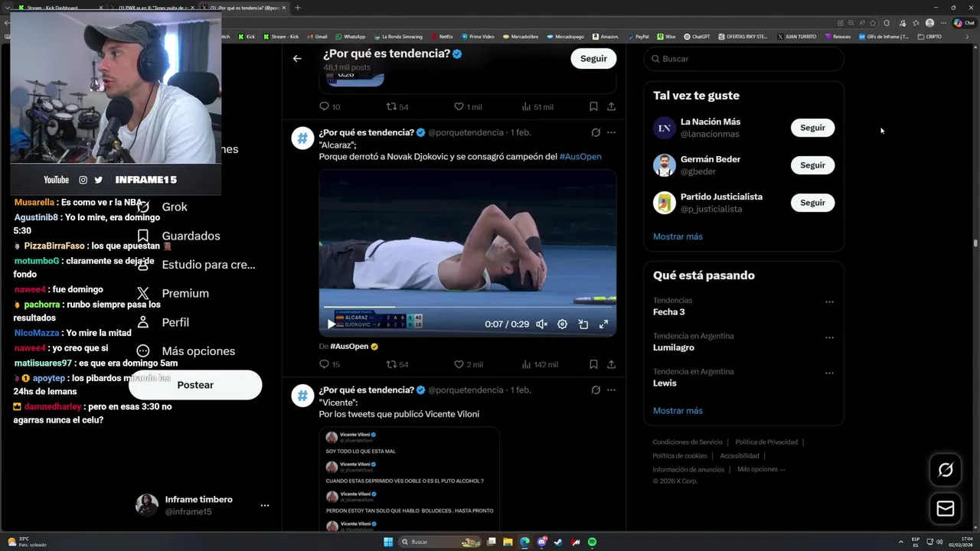The height and width of the screenshot is (551, 980).
Task: Open options for the Fecha 3 trend
Action: (829, 302)
